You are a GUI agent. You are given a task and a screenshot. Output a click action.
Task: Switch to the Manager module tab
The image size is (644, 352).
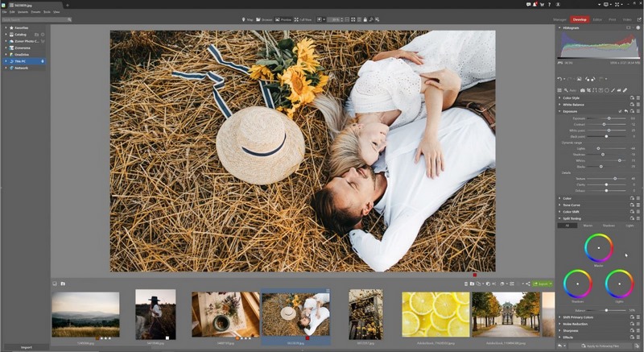click(559, 19)
